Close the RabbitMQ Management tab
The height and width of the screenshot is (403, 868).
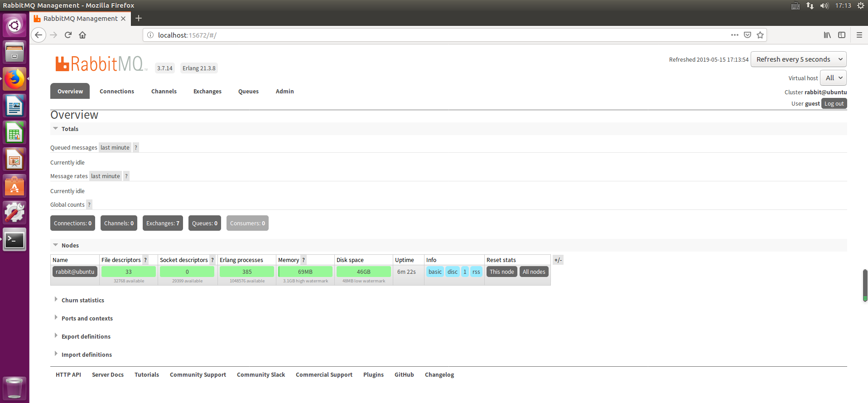[x=123, y=19]
